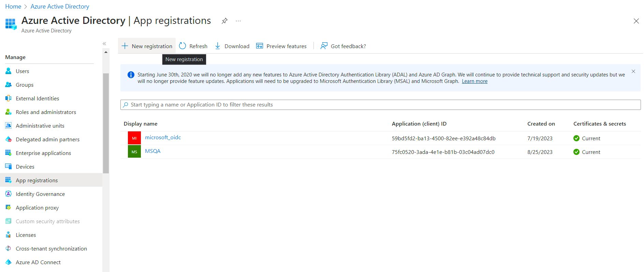Click the Devices icon in sidebar
644x272 pixels.
9,167
